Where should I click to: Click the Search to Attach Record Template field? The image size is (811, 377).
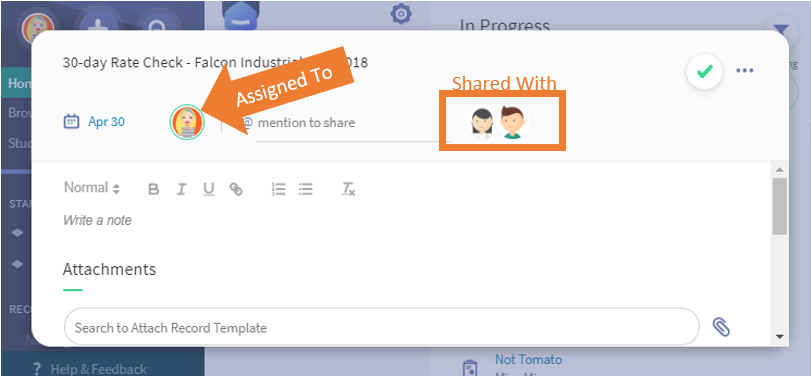tap(382, 327)
